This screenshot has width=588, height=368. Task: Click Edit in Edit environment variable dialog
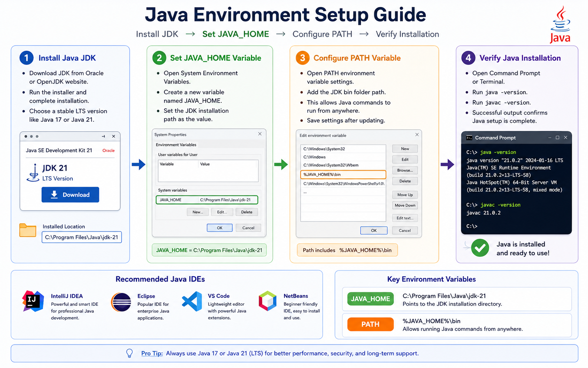[405, 160]
